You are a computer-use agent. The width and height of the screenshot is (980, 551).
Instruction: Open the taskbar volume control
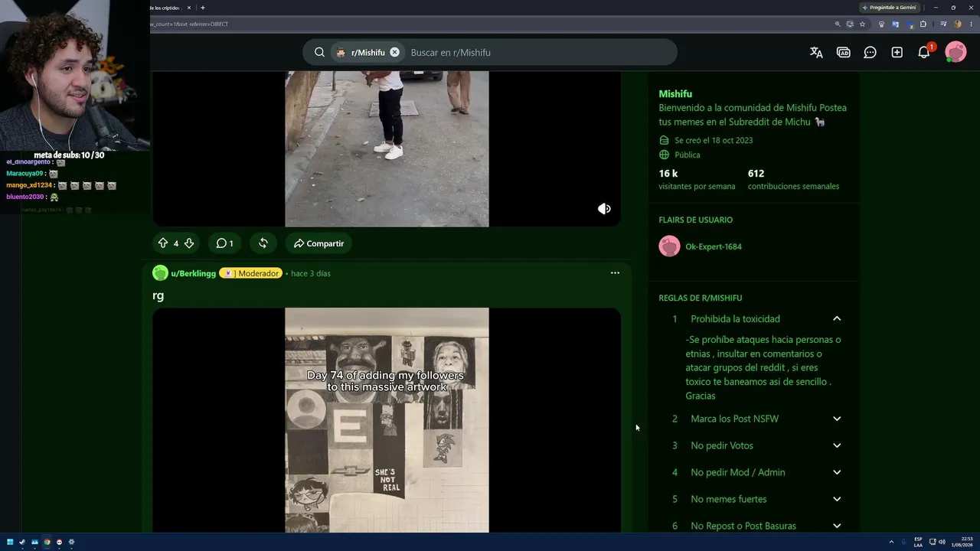pyautogui.click(x=941, y=542)
